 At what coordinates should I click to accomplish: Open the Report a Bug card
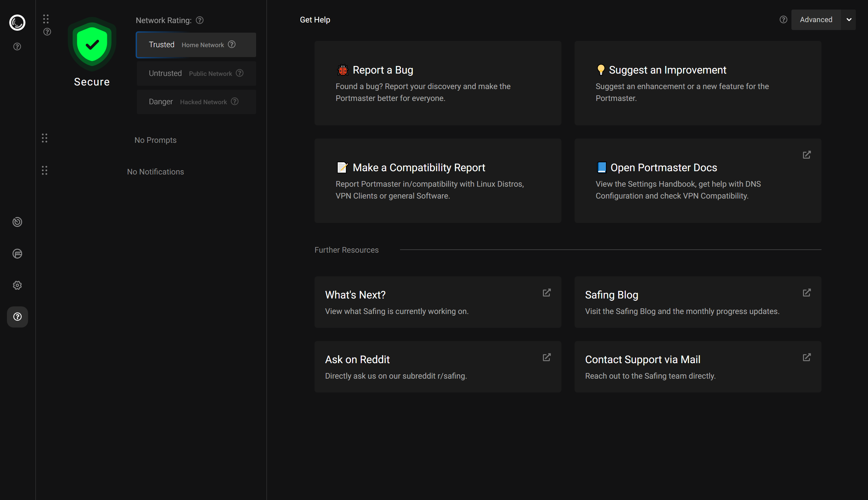click(x=437, y=83)
